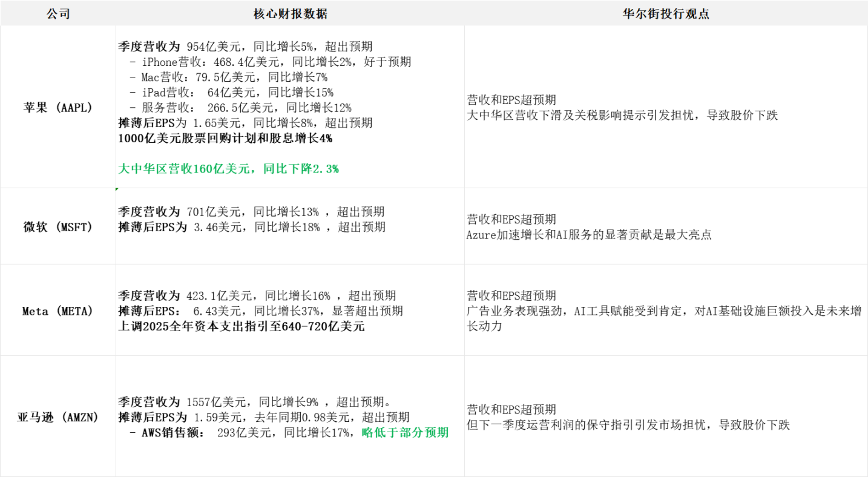The width and height of the screenshot is (868, 477).
Task: Click 营收和EPS超预期 in the Meta row
Action: 511,295
